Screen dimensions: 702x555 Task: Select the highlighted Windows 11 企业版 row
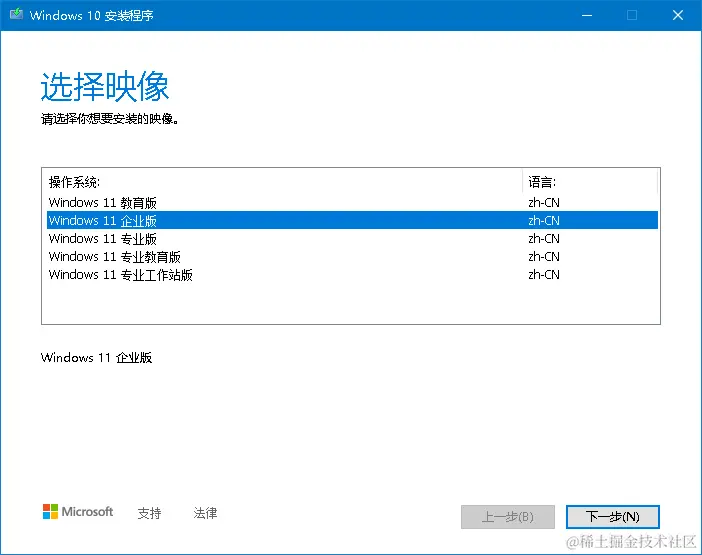352,220
